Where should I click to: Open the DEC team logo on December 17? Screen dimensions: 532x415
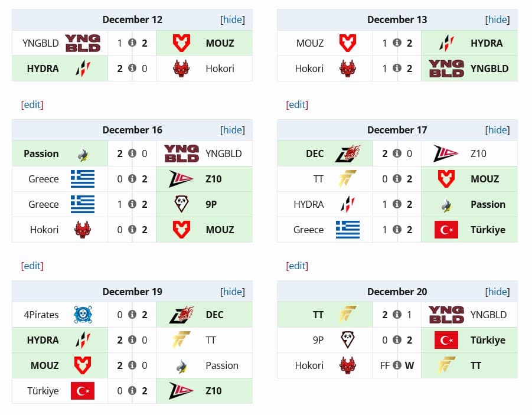[348, 153]
